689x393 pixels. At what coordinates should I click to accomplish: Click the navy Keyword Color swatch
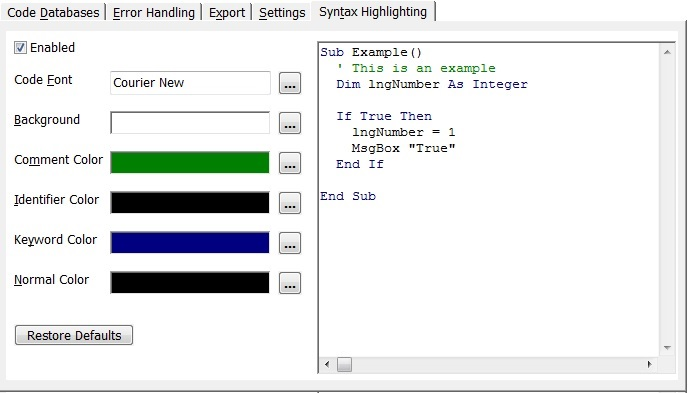(190, 243)
